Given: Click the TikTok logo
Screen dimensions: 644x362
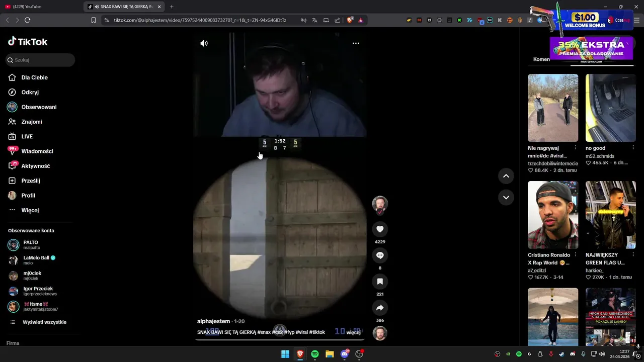Looking at the screenshot, I should tap(28, 42).
